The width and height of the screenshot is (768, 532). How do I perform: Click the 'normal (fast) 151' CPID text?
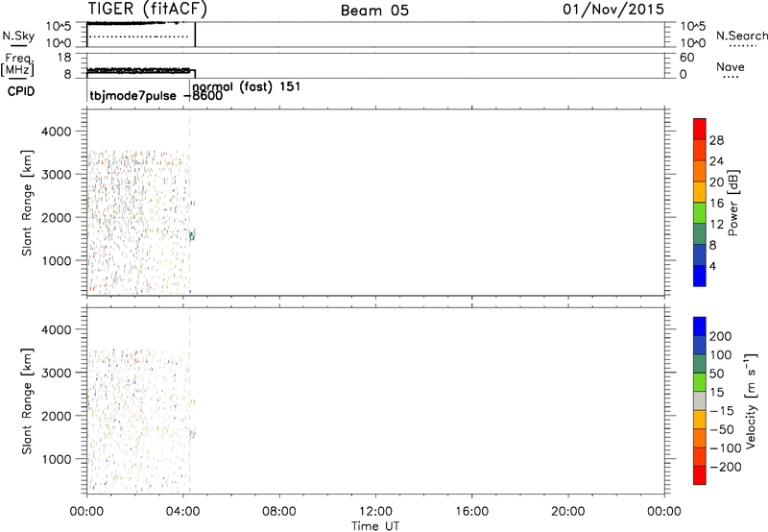(247, 86)
